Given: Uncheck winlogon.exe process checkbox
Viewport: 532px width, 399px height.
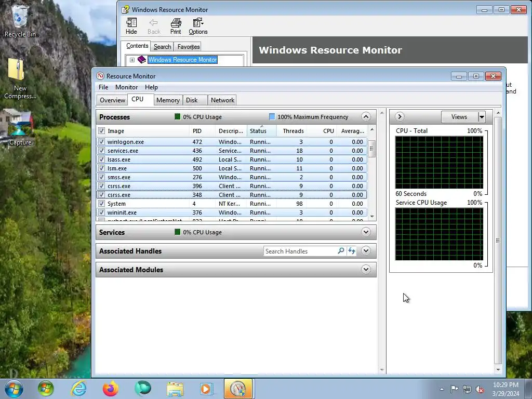Looking at the screenshot, I should click(x=101, y=141).
